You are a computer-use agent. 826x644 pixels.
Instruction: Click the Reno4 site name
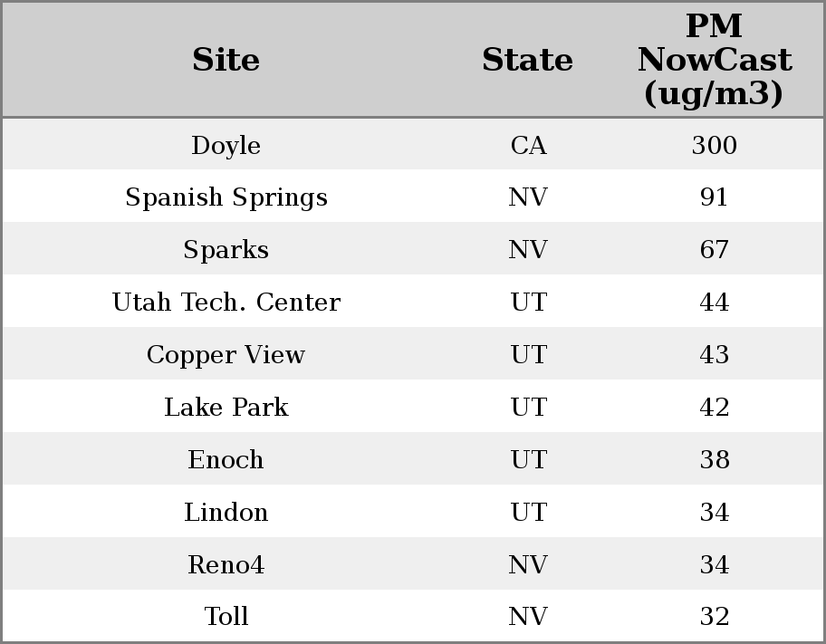(x=226, y=565)
